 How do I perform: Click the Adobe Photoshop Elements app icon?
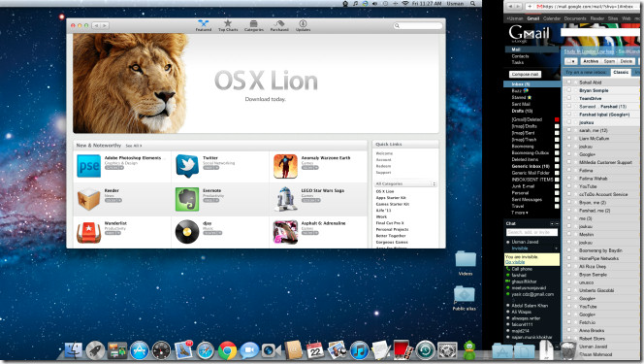point(88,166)
